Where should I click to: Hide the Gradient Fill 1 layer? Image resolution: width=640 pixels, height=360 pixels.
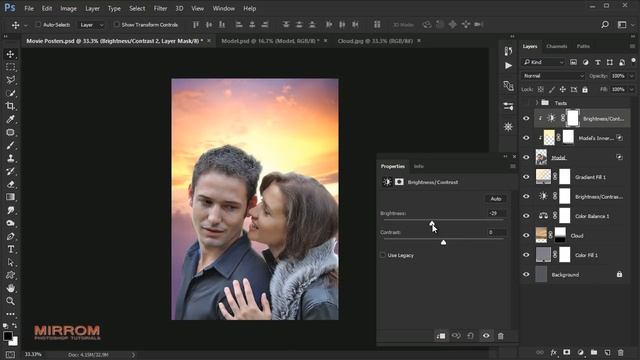(x=526, y=177)
